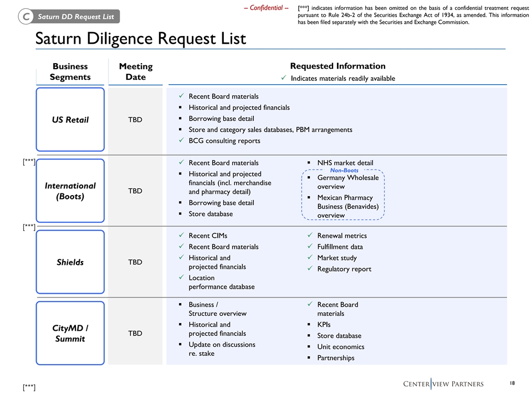Screen dimensions: 532x399
Task: Click Fulfillment data text
Action: [x=340, y=247]
